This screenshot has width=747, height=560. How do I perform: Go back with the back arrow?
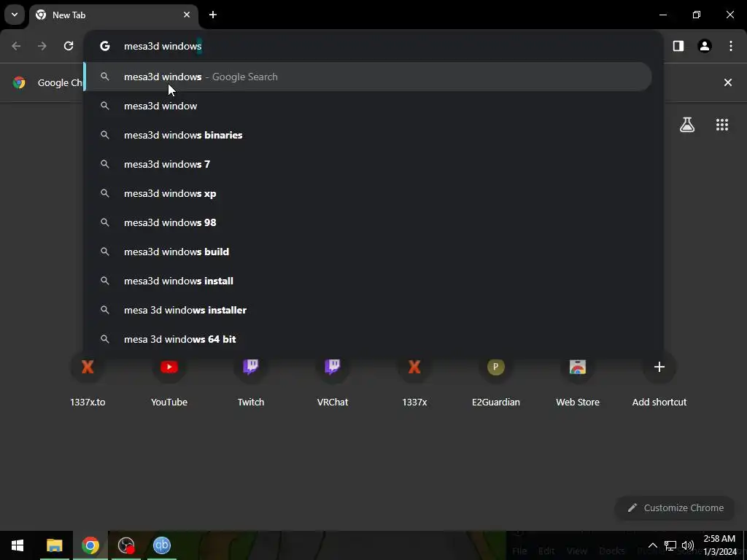tap(16, 46)
